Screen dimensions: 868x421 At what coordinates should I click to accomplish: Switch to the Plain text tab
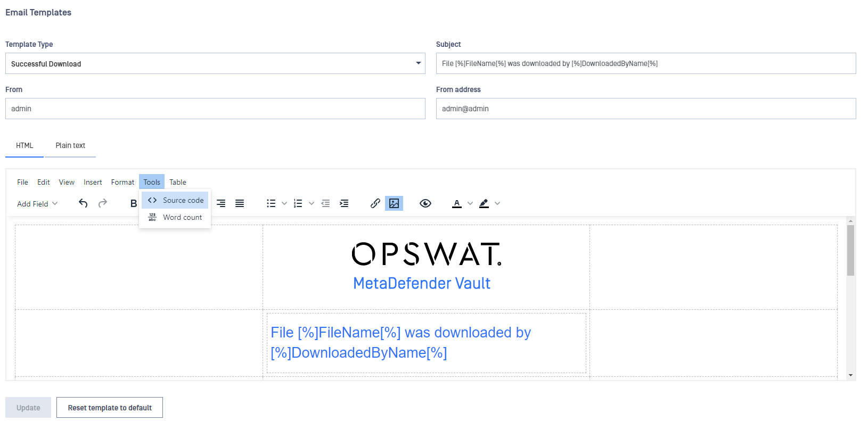tap(70, 145)
